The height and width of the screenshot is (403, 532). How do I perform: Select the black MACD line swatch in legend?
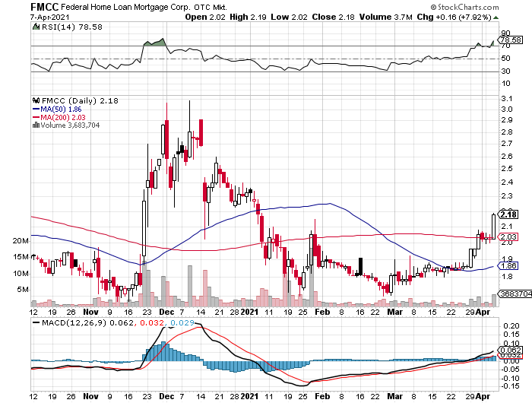[36, 322]
